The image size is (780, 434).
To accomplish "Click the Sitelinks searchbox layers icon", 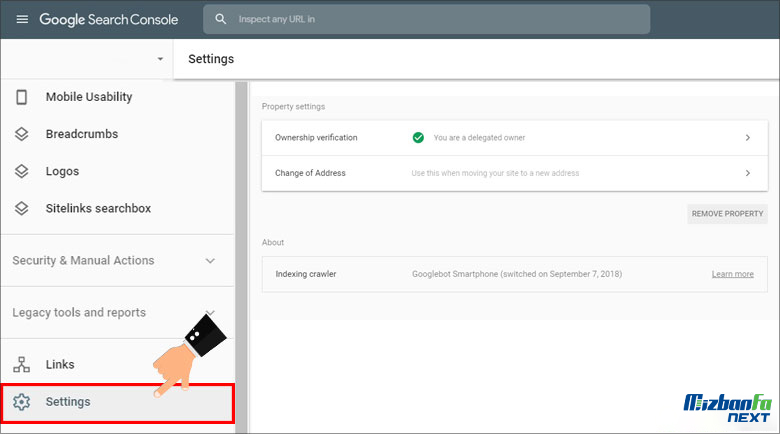I will 22,208.
